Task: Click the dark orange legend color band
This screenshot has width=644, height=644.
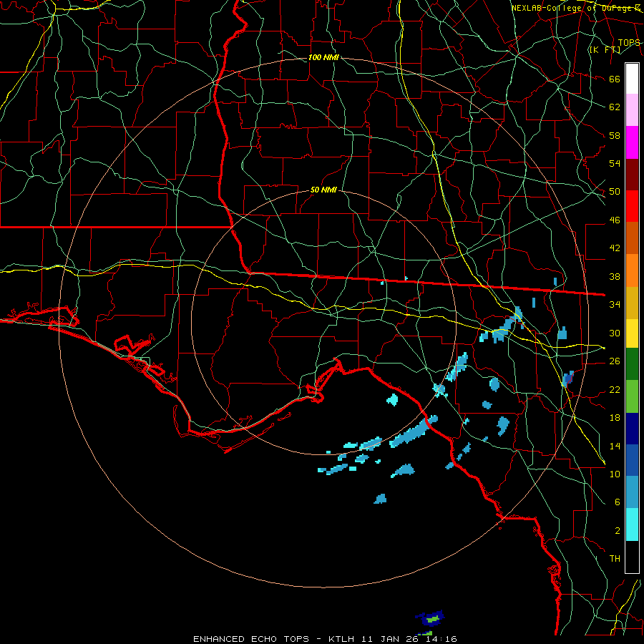Action: pos(632,238)
